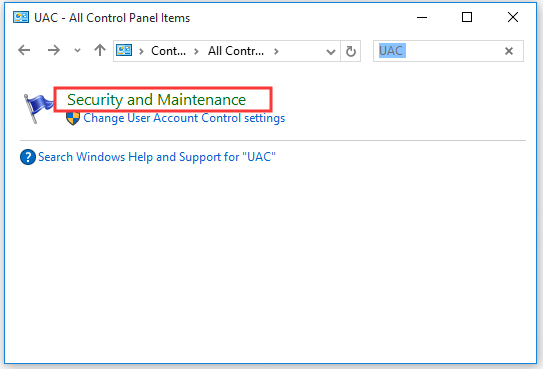543x369 pixels.
Task: Select the All Contr... breadcrumb segment
Action: [236, 51]
